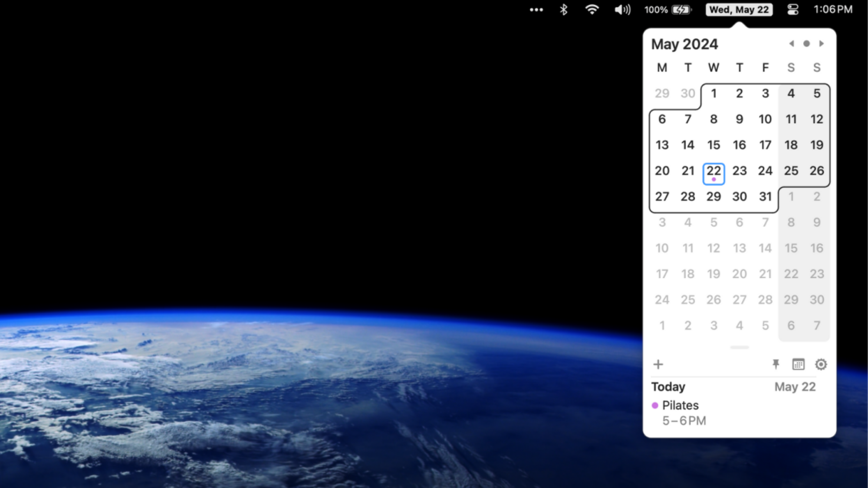Select June 5 in the calendar
868x488 pixels.
coord(713,223)
